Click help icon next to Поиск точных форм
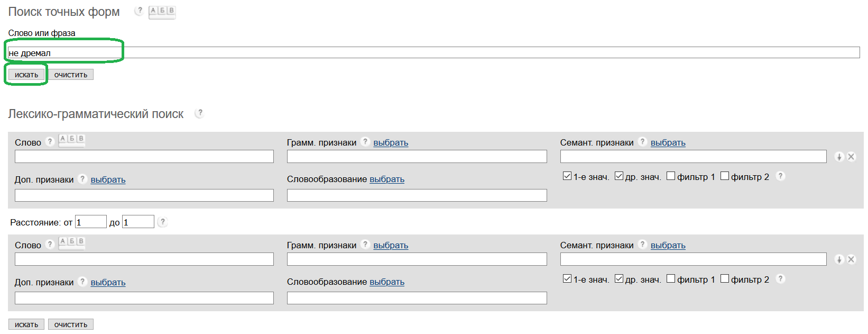868x334 pixels. coord(139,11)
